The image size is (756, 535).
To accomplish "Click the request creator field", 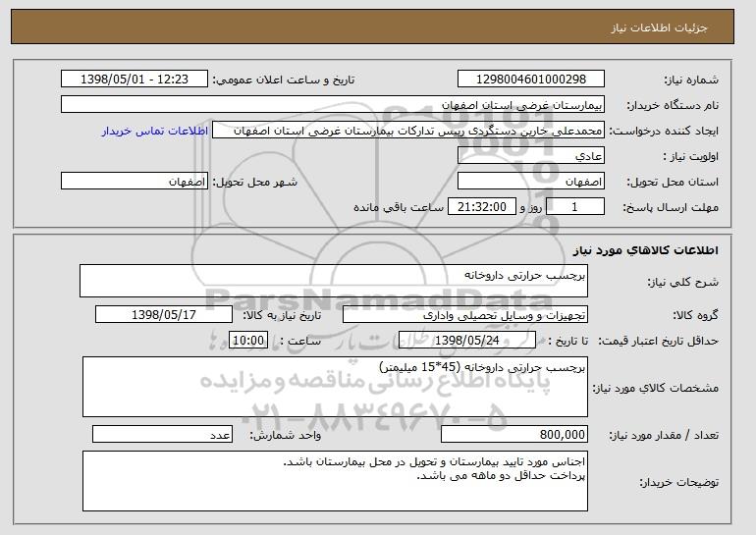I will coord(408,131).
